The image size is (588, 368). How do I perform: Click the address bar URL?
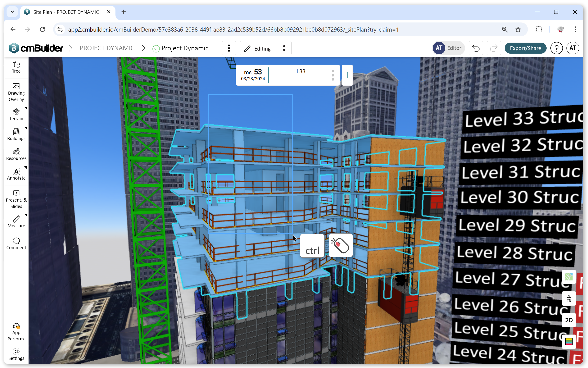(233, 29)
